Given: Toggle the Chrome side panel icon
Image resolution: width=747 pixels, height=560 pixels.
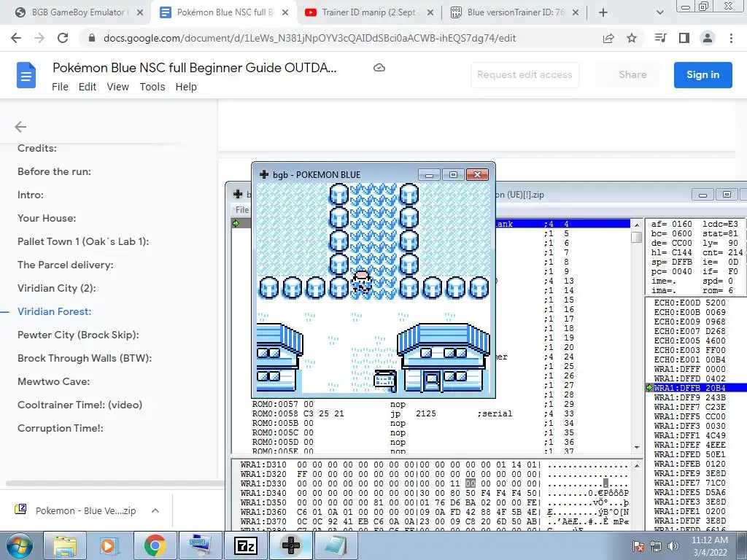Looking at the screenshot, I should click(684, 38).
